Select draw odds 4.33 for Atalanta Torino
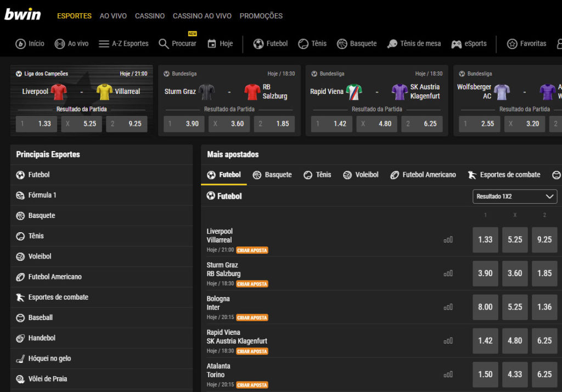562x392 pixels. [x=515, y=374]
